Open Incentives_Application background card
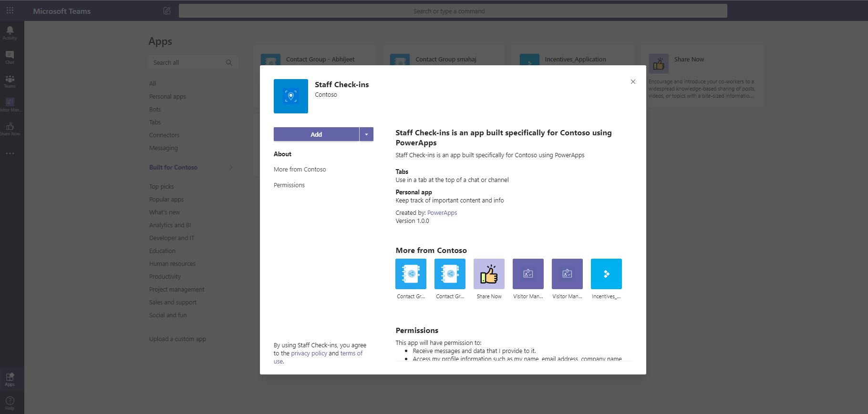 (x=572, y=56)
